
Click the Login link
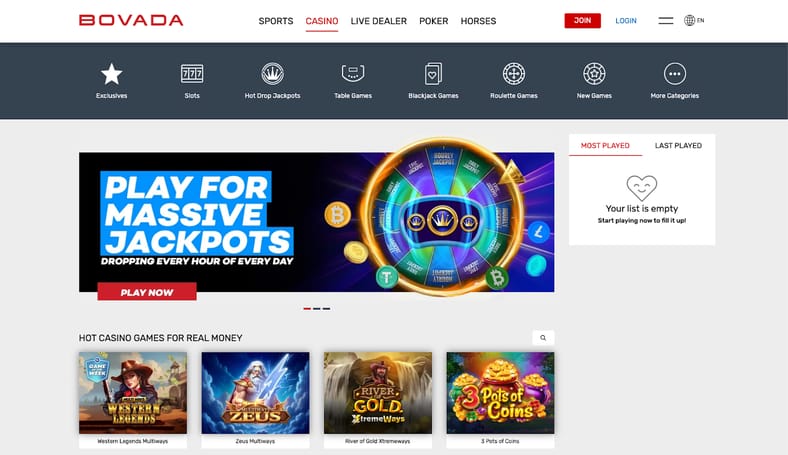(x=626, y=21)
